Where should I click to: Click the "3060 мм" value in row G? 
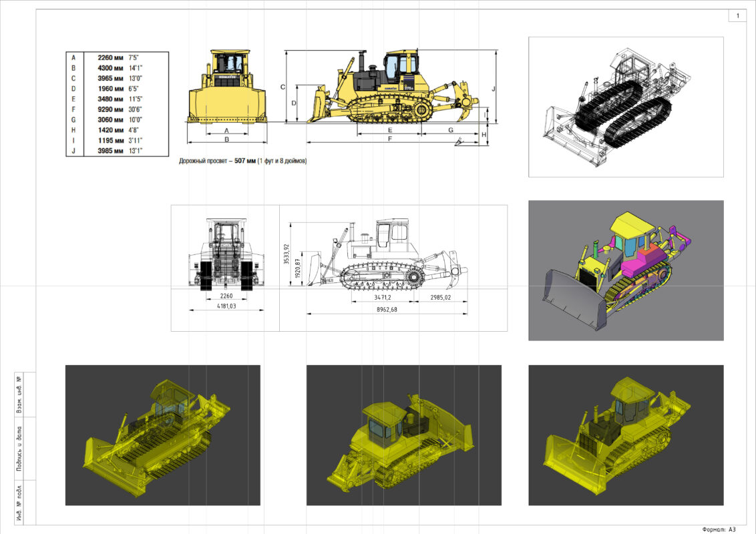point(110,120)
